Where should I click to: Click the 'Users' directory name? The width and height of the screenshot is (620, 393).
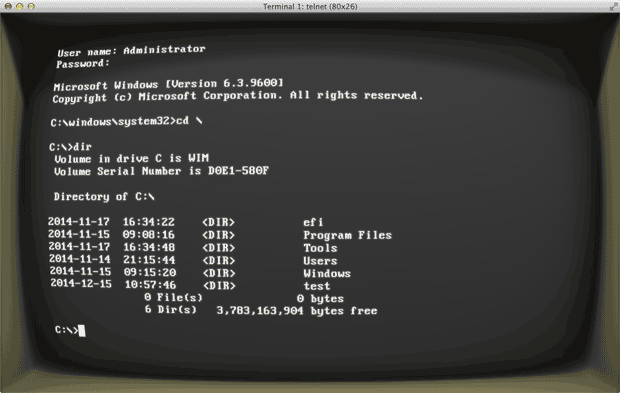click(x=320, y=261)
